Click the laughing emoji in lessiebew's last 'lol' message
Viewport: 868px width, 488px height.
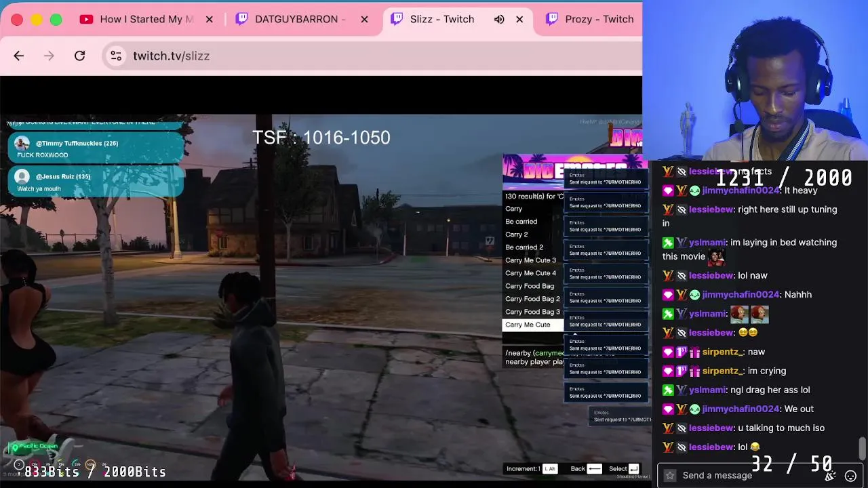pos(755,447)
